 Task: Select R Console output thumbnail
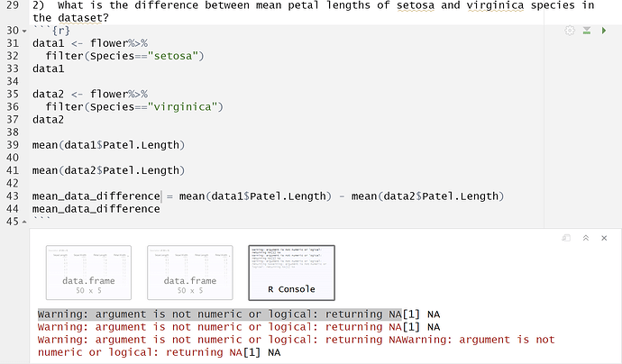click(291, 273)
